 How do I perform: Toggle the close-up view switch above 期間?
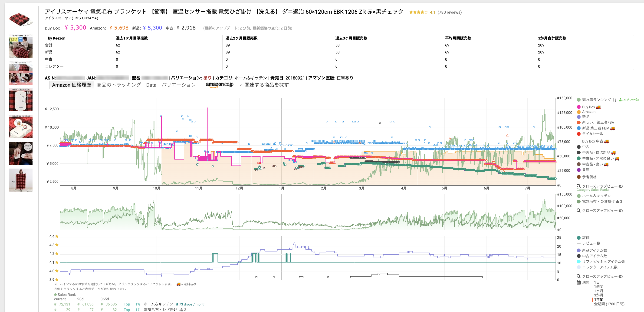tap(621, 276)
